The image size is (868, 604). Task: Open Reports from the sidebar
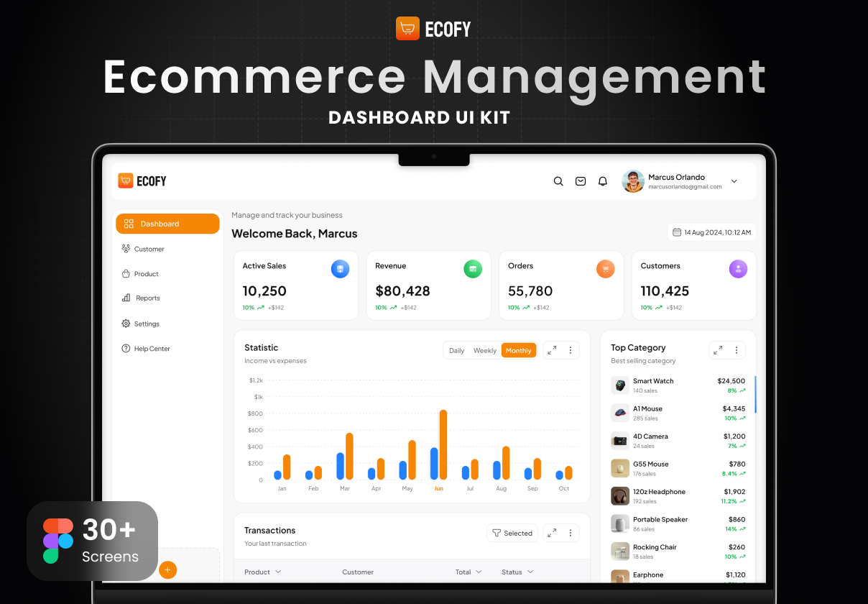point(147,298)
